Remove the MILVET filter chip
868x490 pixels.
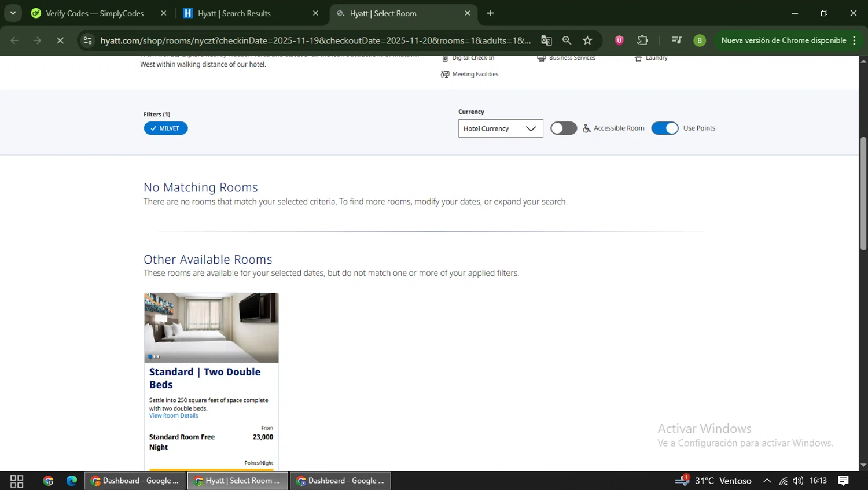[x=165, y=128]
